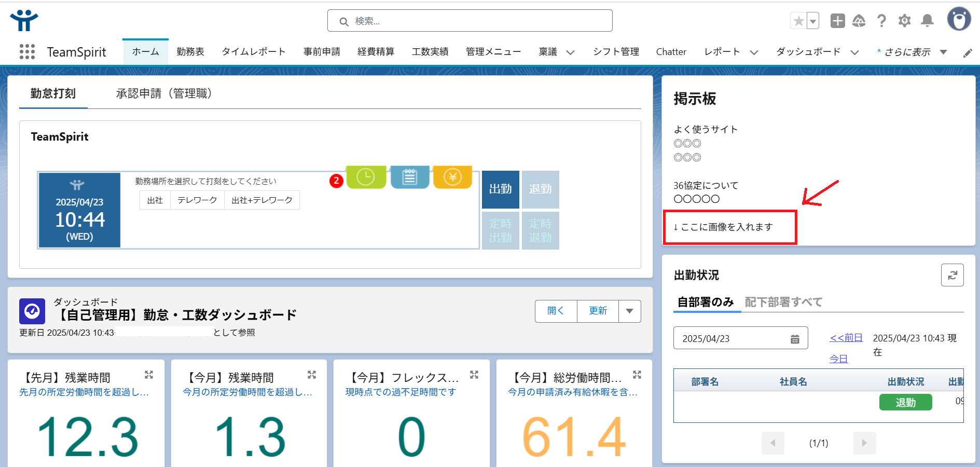This screenshot has height=467, width=980.
Task: Open the 勤務表 tab
Action: coord(190,52)
